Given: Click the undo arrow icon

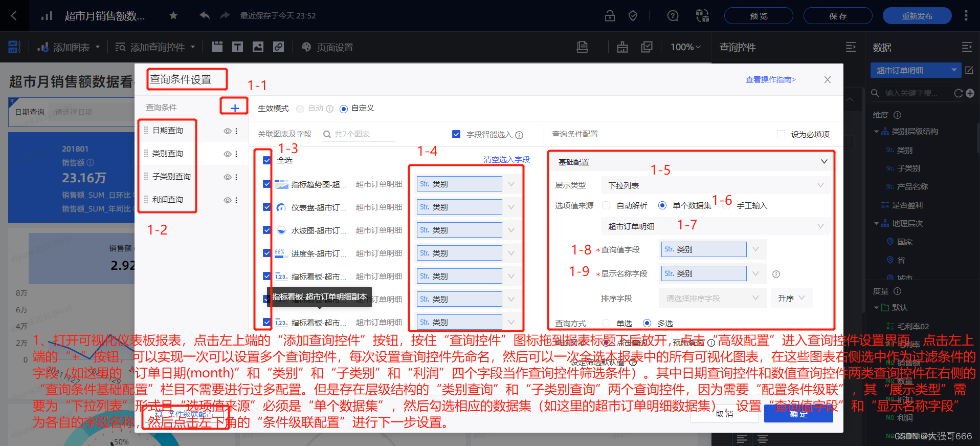Looking at the screenshot, I should [205, 15].
